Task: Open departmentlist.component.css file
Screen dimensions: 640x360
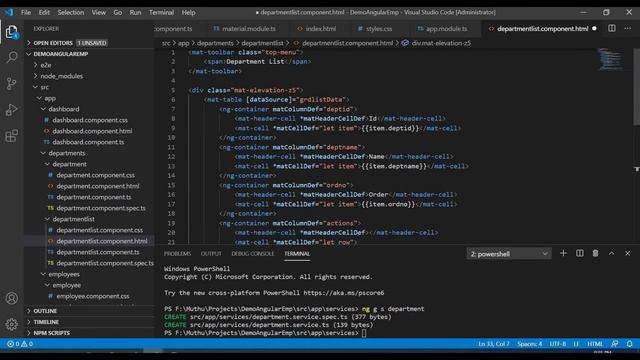Action: tap(100, 230)
